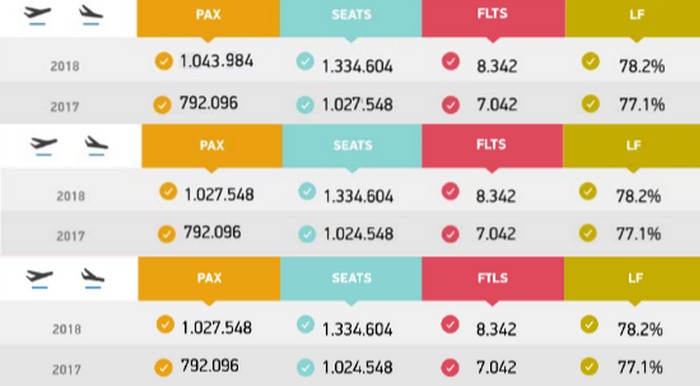Pick the teal SEATS header in middle table
700x386 pixels.
coord(352,145)
